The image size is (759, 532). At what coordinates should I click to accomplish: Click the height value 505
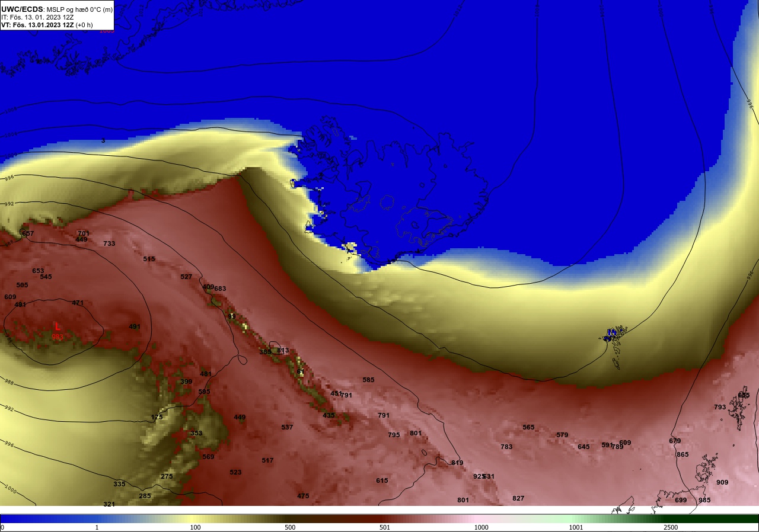tap(22, 285)
